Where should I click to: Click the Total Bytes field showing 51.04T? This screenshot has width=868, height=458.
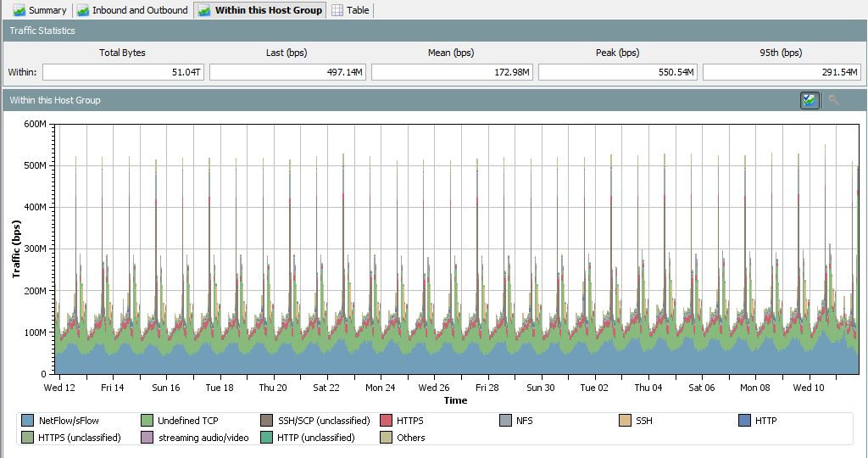(x=124, y=72)
